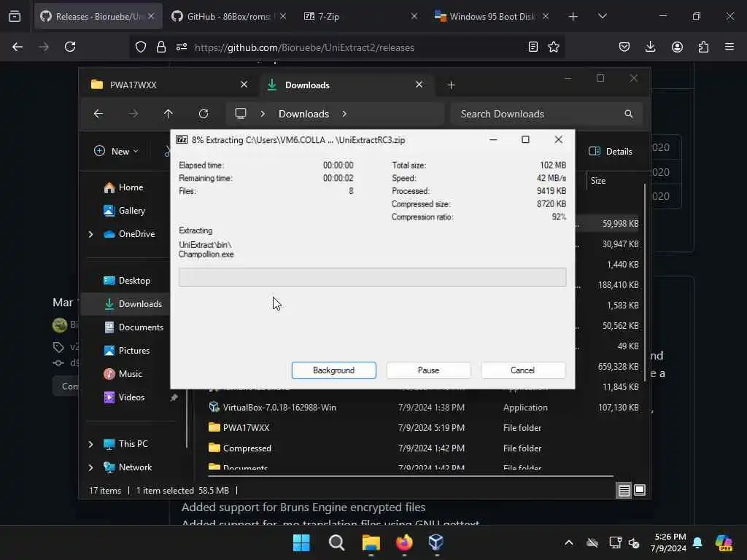Open Pocket save icon in Firefox
747x560 pixels.
point(624,47)
